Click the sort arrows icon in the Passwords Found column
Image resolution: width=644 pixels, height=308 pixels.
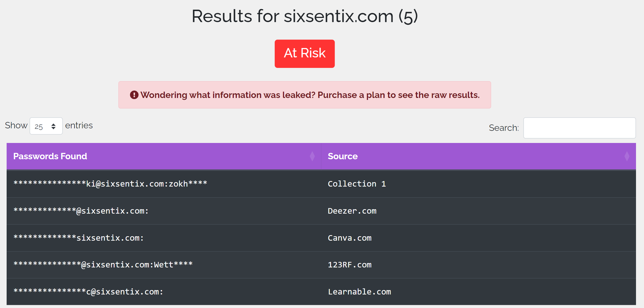coord(312,156)
